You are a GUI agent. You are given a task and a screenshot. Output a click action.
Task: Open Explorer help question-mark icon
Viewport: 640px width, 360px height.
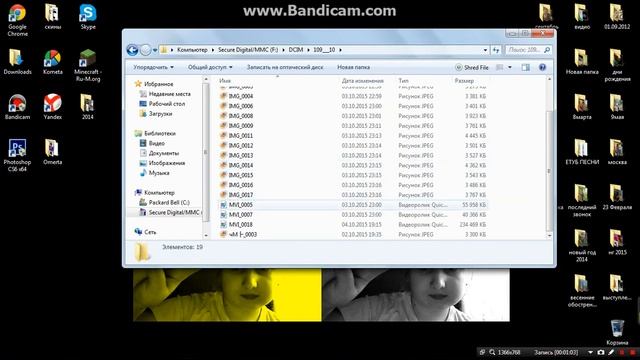pos(542,67)
